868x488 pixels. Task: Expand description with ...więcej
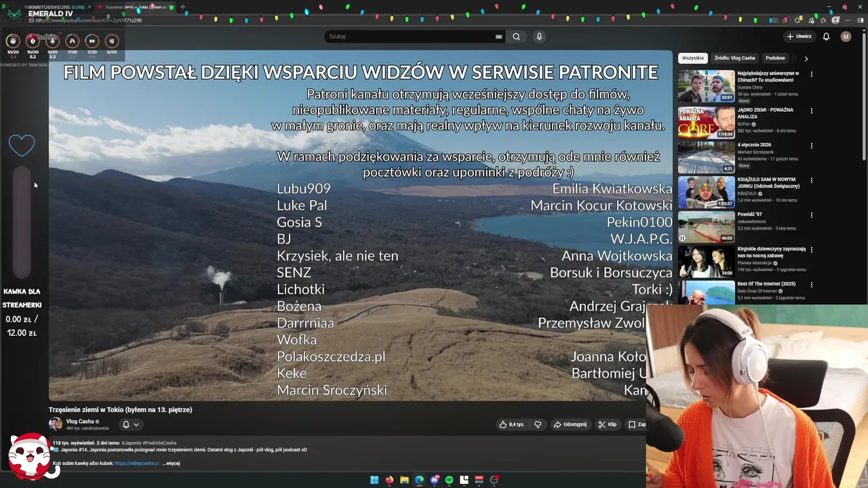pyautogui.click(x=171, y=464)
